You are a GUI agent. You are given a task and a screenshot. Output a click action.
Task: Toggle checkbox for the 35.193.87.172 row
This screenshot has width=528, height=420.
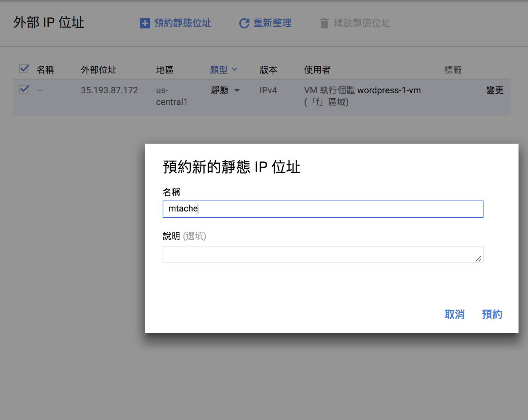point(24,89)
